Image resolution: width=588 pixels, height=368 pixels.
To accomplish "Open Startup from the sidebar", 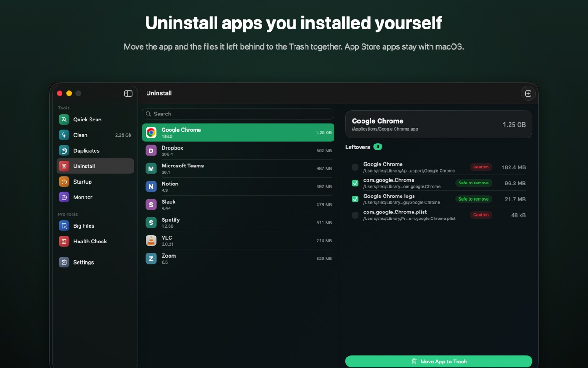I will pos(95,182).
